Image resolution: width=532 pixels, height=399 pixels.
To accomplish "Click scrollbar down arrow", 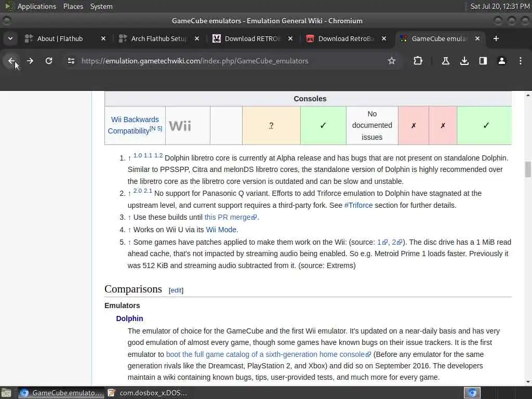I will pyautogui.click(x=528, y=382).
